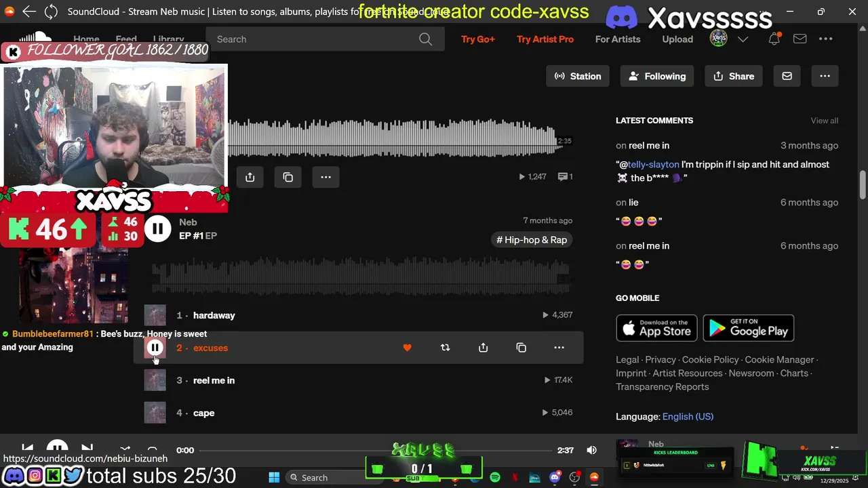
Task: Copy link of top track
Action: 288,177
